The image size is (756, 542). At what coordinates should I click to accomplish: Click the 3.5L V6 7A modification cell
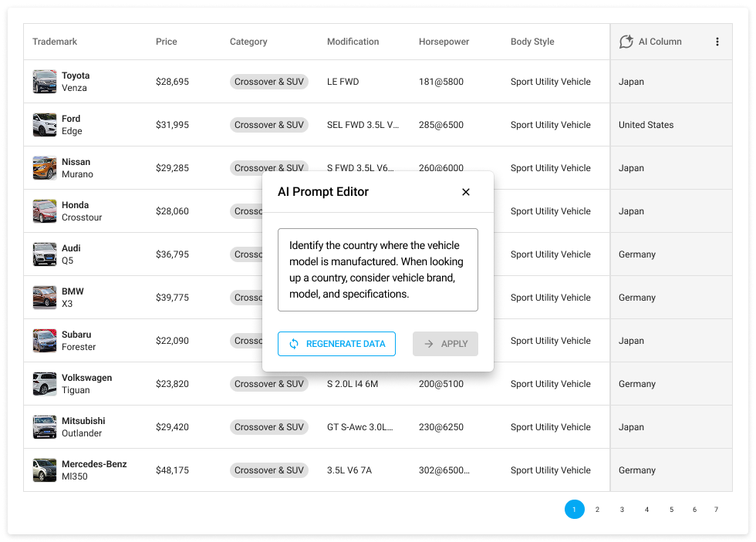[349, 470]
